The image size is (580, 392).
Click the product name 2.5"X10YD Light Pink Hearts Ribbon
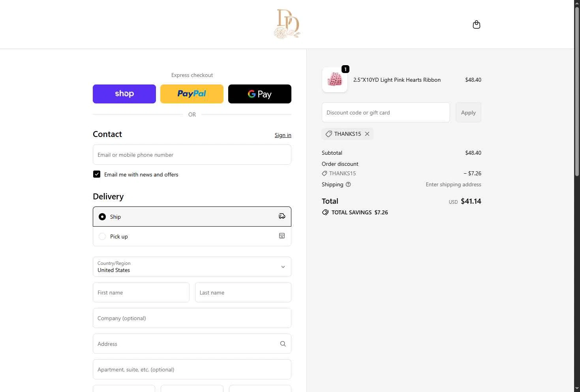tap(397, 80)
